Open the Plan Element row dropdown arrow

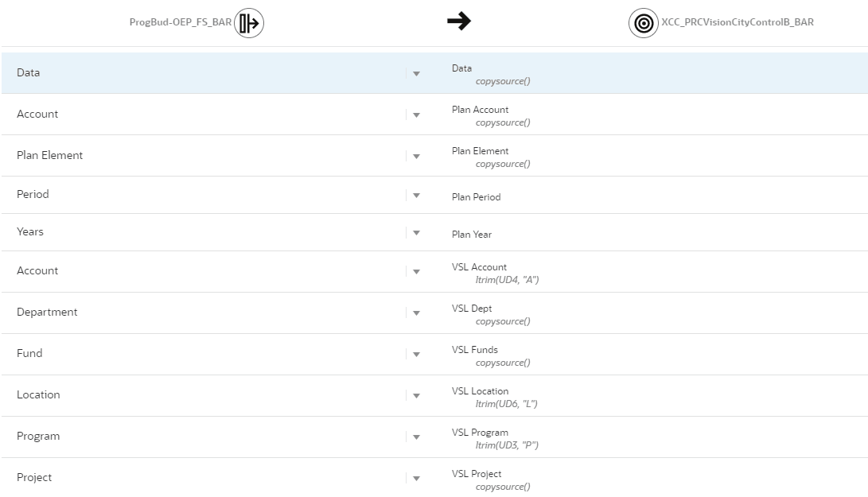416,157
